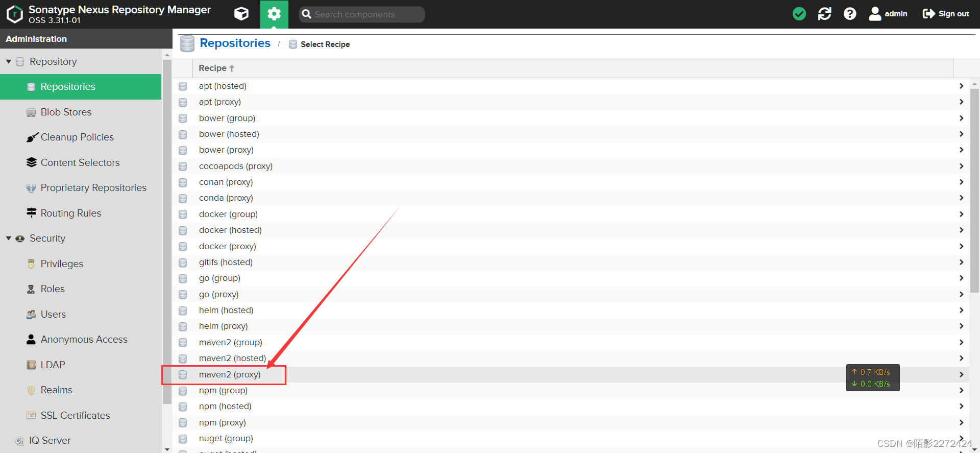Click the Blob Stores icon
Screen dimensions: 980x453
31,112
